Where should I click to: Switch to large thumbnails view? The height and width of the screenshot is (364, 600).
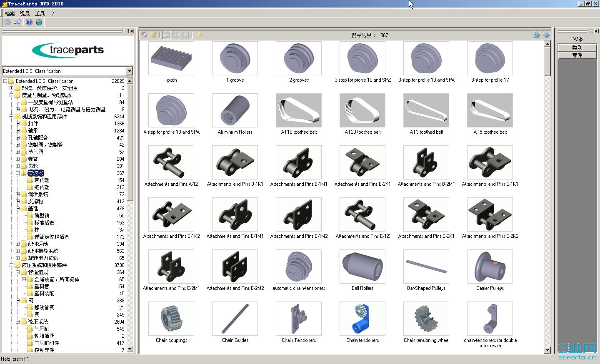point(166,35)
